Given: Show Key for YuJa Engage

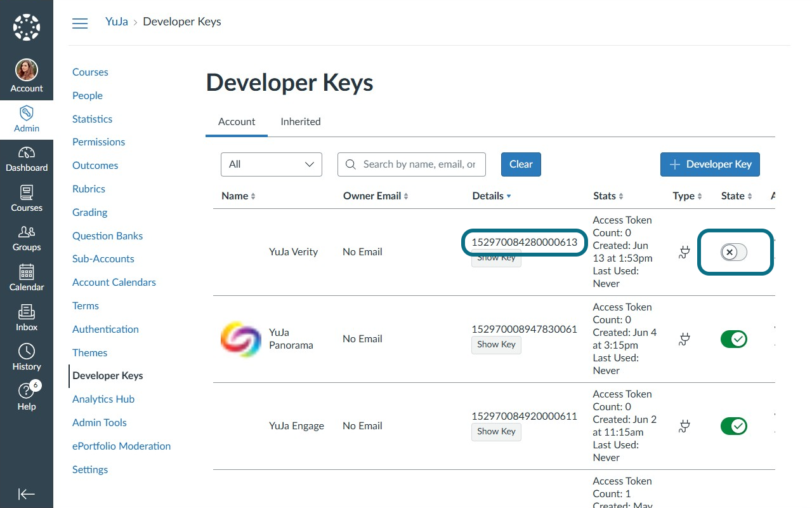Looking at the screenshot, I should (x=496, y=432).
